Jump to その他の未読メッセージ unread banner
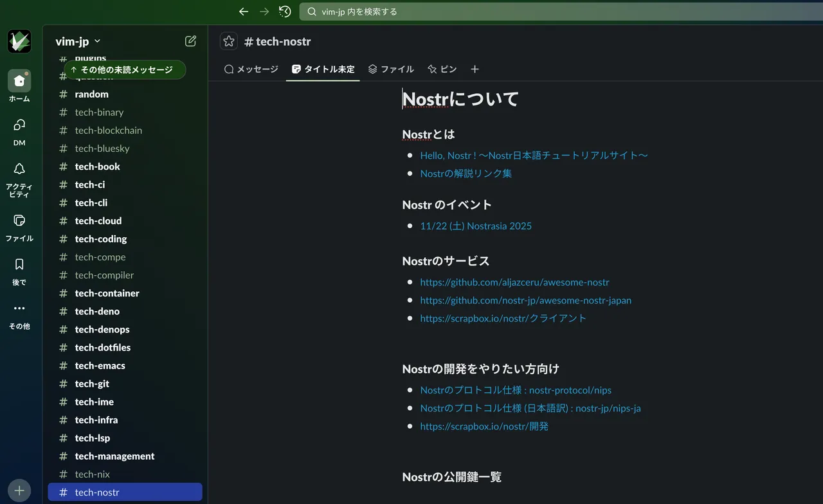 point(125,70)
